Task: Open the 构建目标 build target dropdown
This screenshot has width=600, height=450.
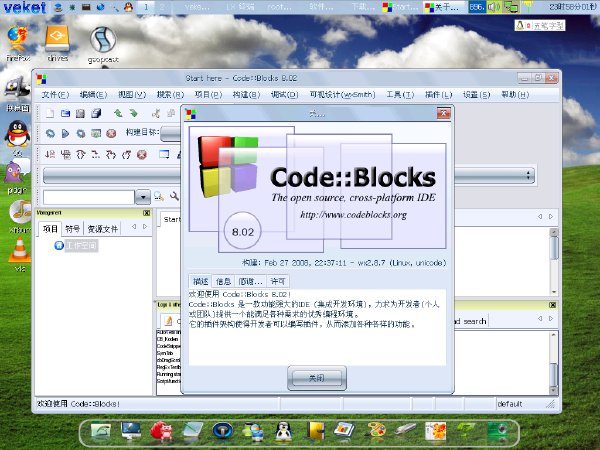Action: pos(170,134)
